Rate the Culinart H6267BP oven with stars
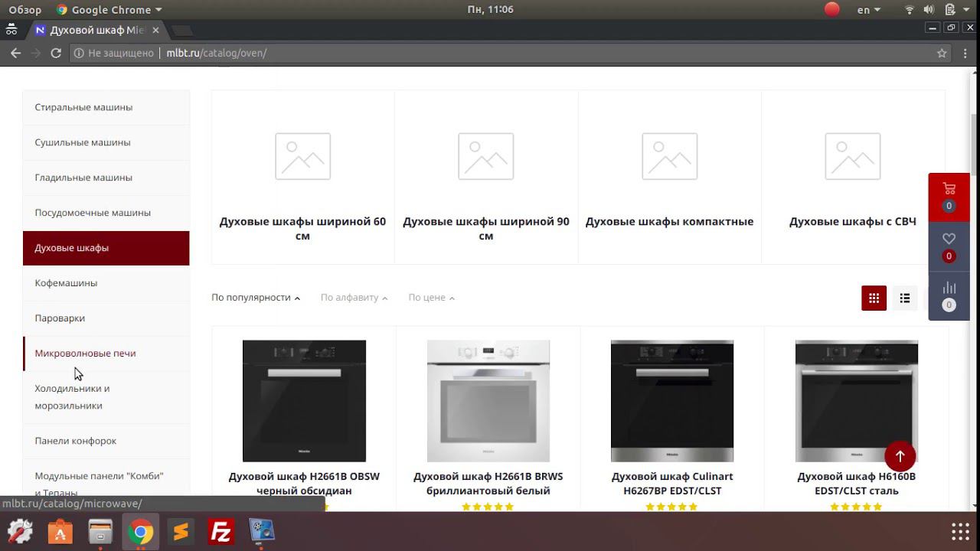 point(672,507)
